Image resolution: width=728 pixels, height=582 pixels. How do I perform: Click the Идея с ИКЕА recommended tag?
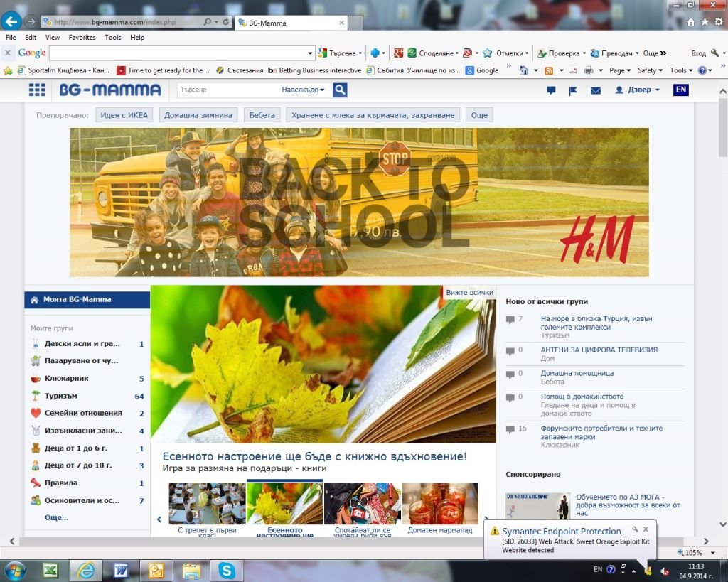[x=124, y=115]
